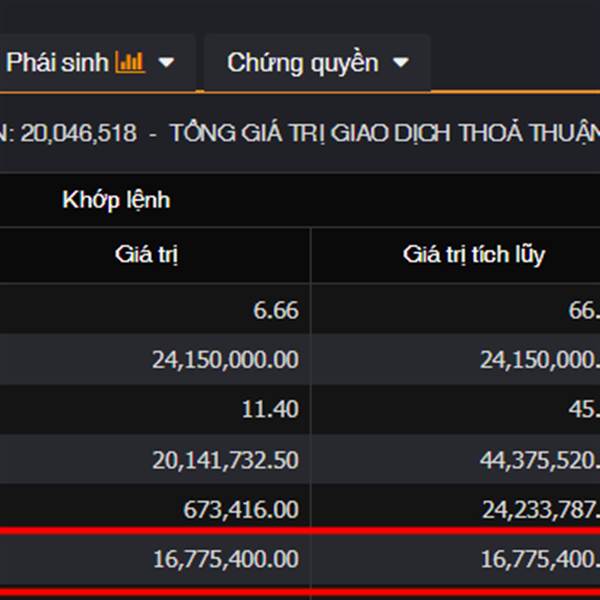Click the 20,141,732.50 value cell
This screenshot has width=600, height=600.
point(226,460)
